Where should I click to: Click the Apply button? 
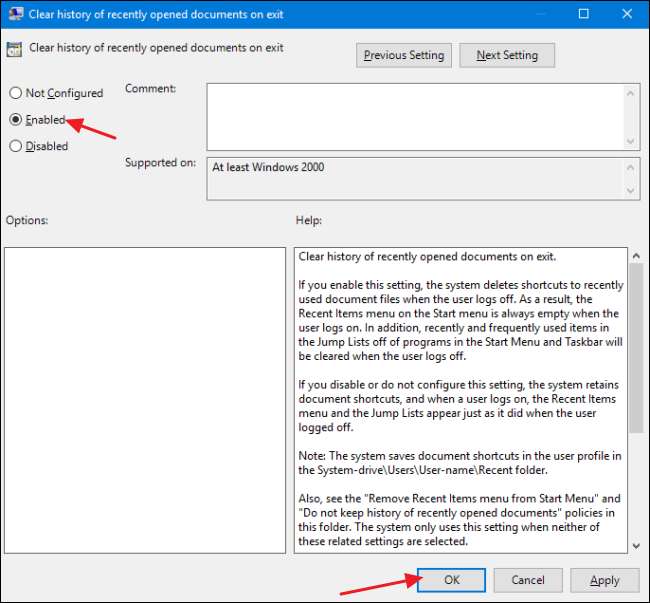[605, 580]
